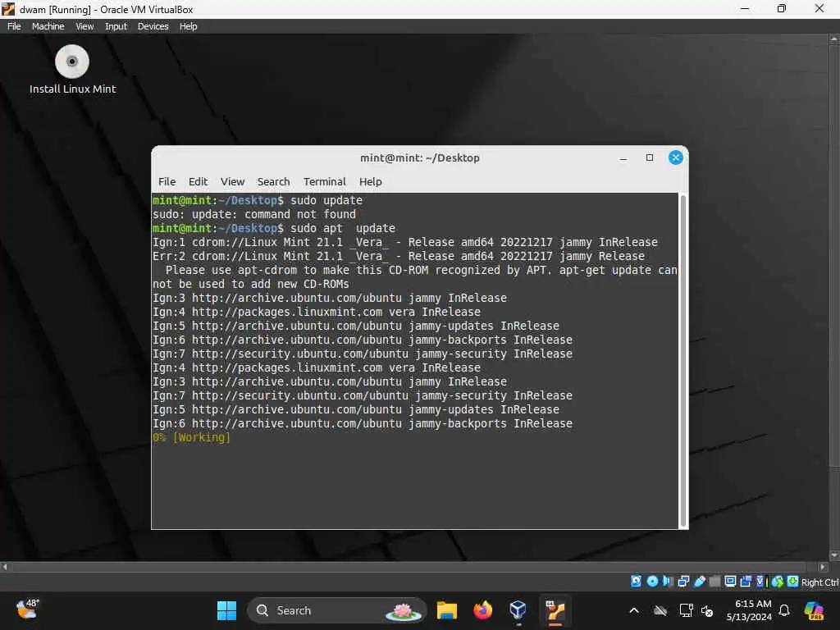Screen dimensions: 840x630
Task: Click the VM vertical scrollbar up arrow
Action: (x=834, y=39)
